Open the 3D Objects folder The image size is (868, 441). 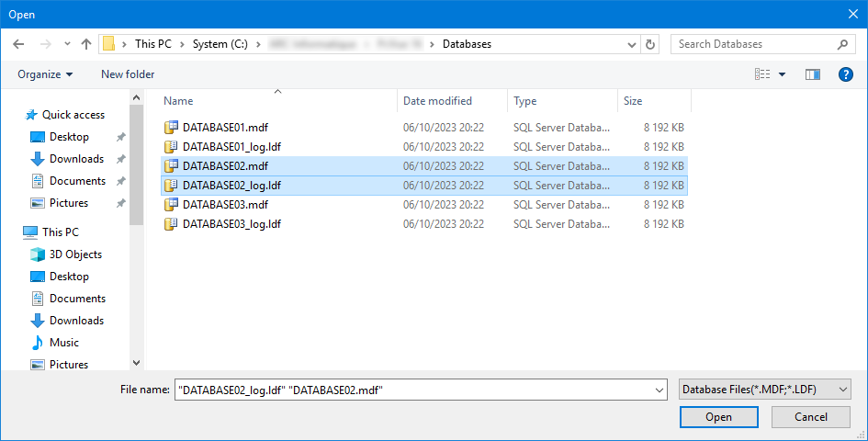click(x=75, y=254)
